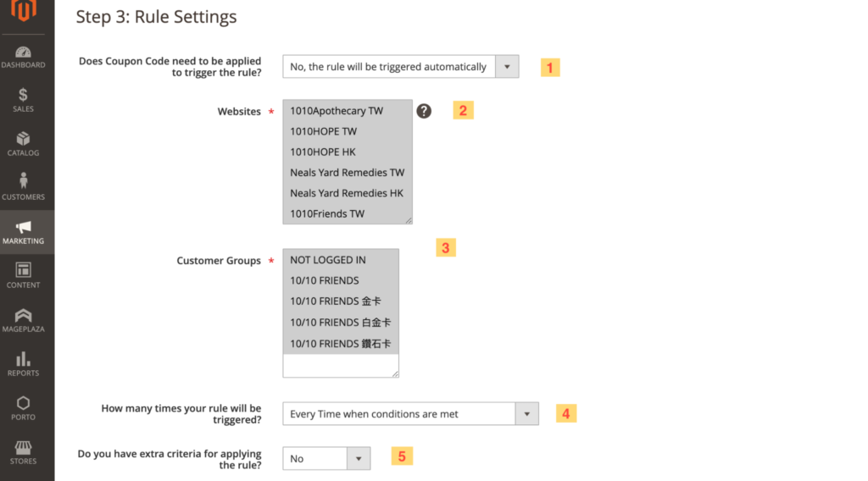Open the Mageplaza sidebar icon
Viewport: 868px width, 481px height.
point(23,317)
